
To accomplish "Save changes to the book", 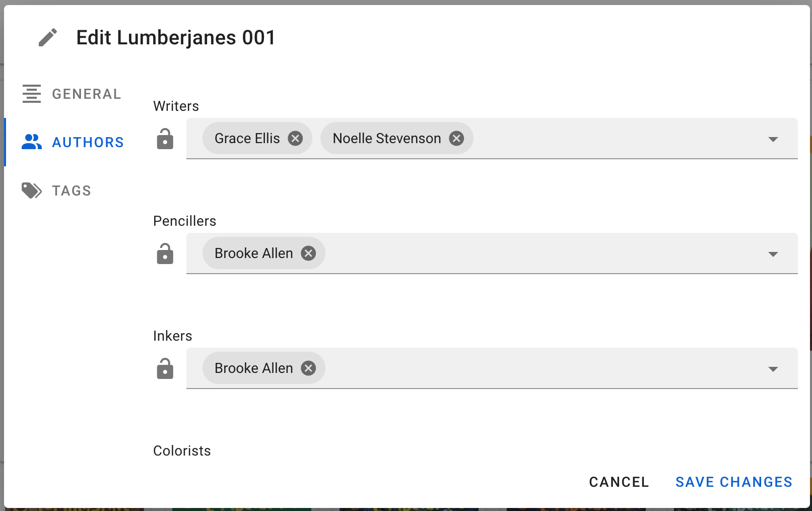I will pyautogui.click(x=733, y=482).
